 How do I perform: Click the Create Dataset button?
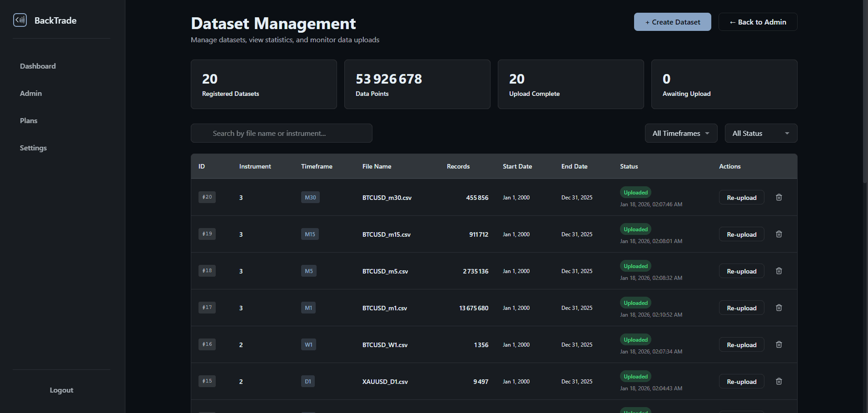tap(672, 22)
